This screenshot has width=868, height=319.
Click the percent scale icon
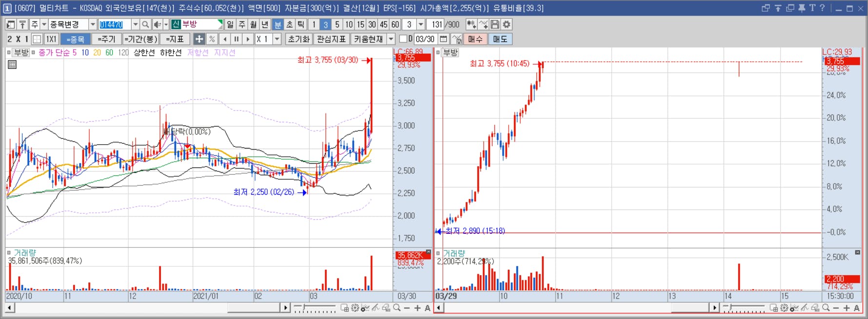click(212, 39)
